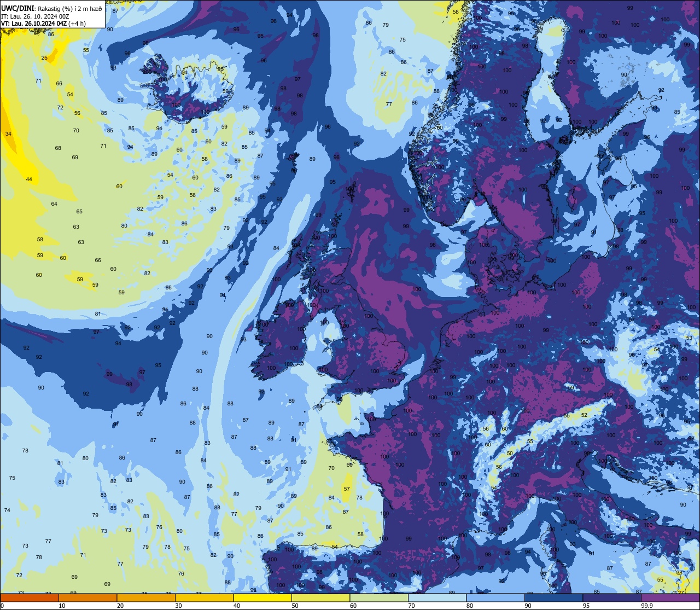Screen dimensions: 700x610
Task: Select the golden 30–40 legend segment
Action: 204,597
